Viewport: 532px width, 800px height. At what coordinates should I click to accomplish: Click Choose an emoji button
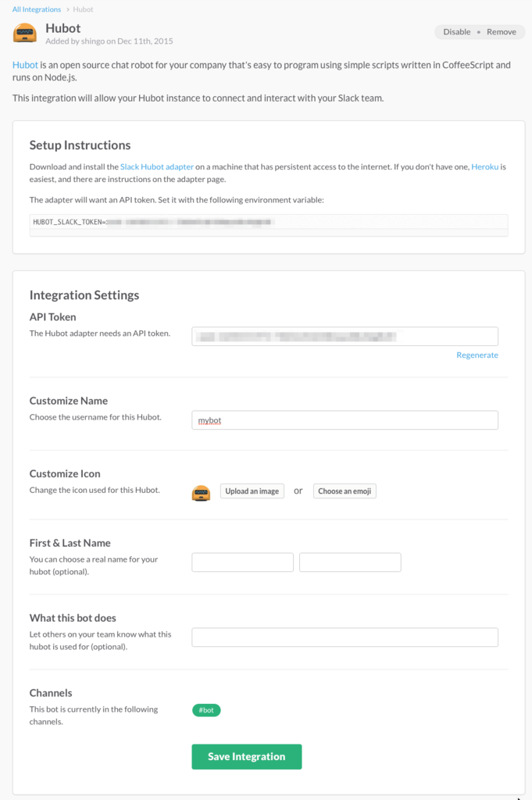coord(345,491)
